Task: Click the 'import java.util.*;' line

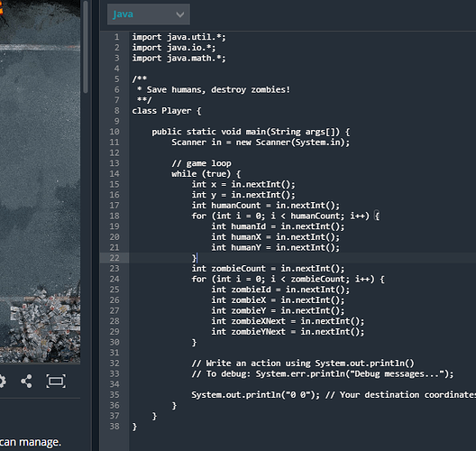Action: (x=178, y=37)
